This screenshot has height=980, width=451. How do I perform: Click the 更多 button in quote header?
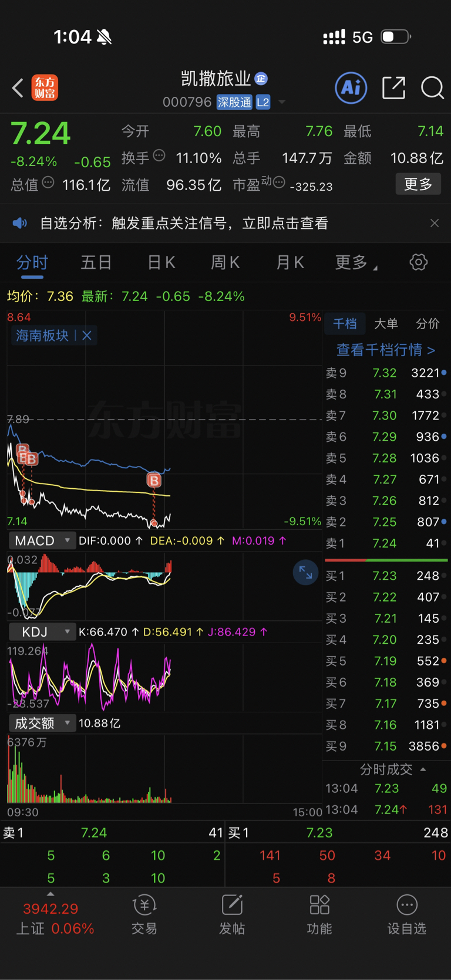[418, 184]
